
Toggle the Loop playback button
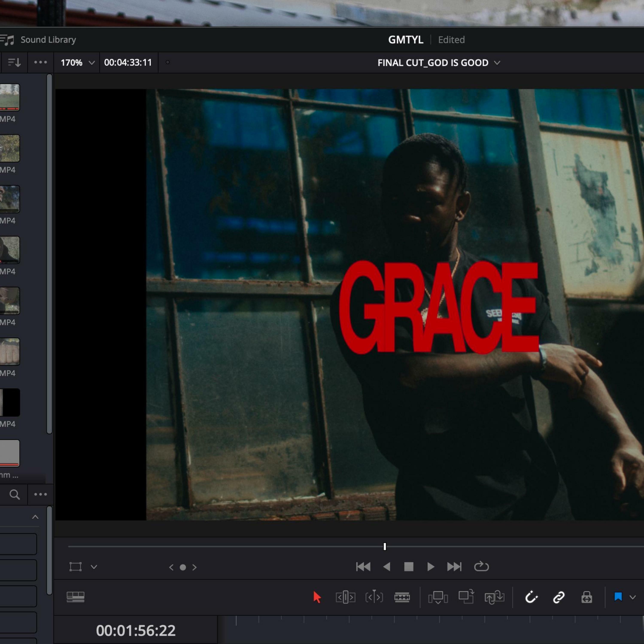tap(481, 567)
